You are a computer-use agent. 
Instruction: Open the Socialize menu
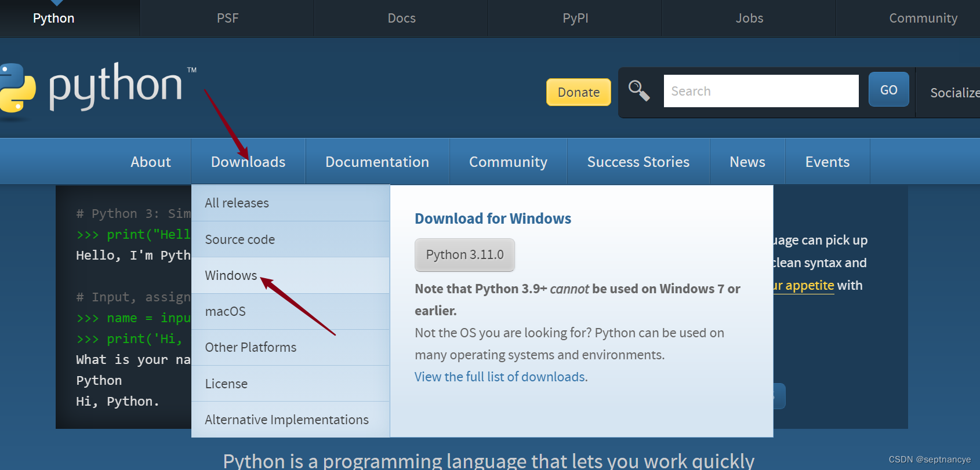[954, 93]
